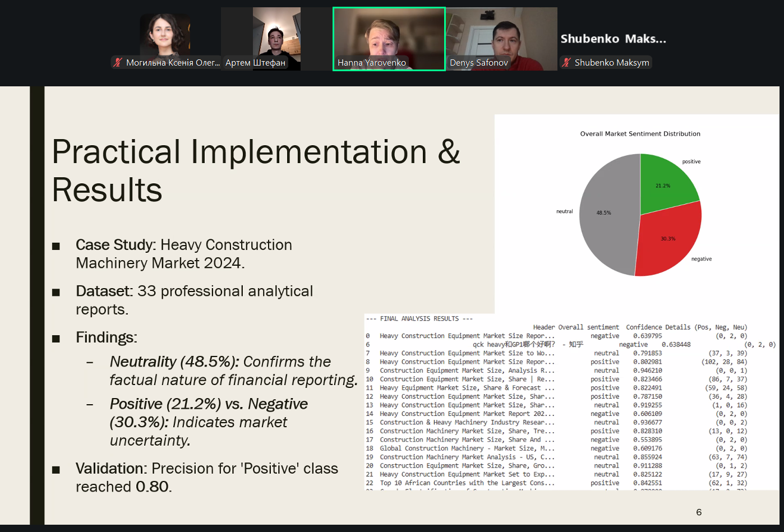Click the Denys Safonov name label

click(478, 63)
